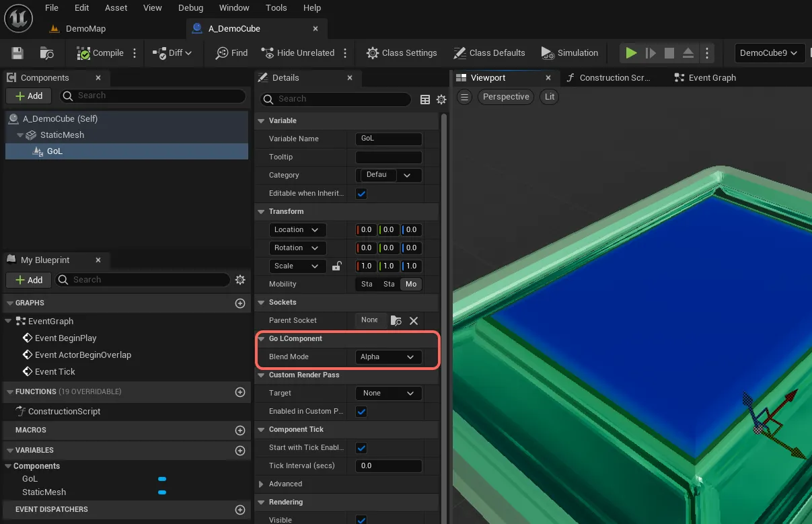Toggle Editable when Inherited checkbox
The image size is (812, 524).
(x=361, y=194)
